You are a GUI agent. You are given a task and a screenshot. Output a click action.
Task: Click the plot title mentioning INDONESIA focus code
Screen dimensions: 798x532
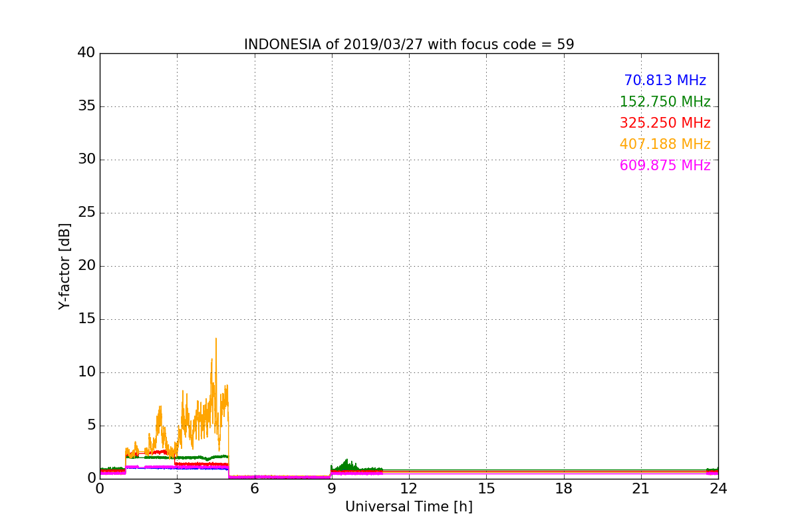coord(409,45)
